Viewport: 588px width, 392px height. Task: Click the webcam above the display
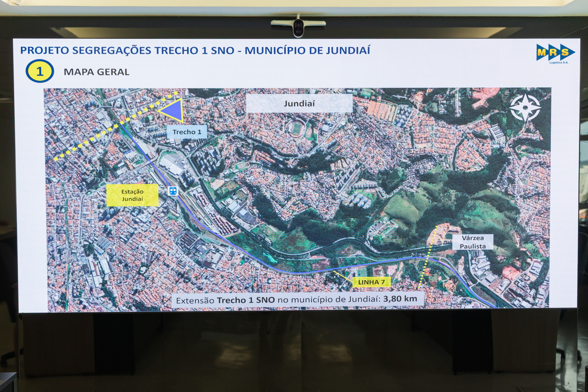click(298, 26)
